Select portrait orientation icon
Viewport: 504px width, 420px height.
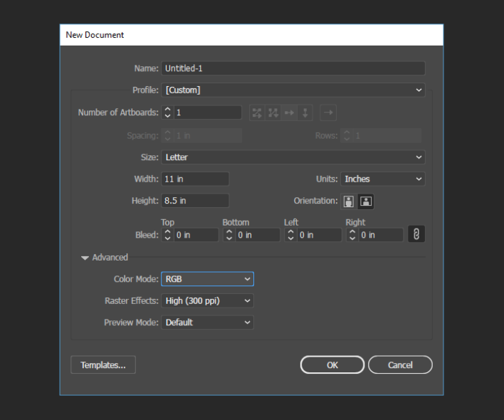pyautogui.click(x=349, y=201)
